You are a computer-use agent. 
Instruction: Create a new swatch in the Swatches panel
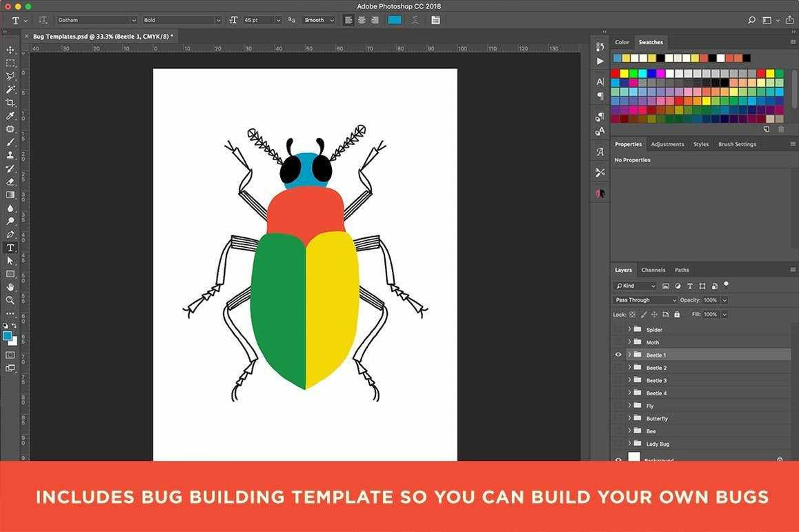click(766, 129)
